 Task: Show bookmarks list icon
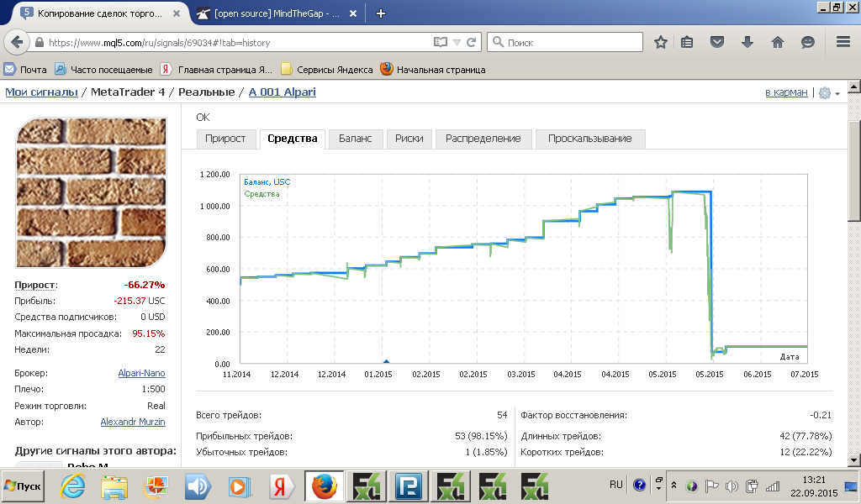[x=687, y=42]
